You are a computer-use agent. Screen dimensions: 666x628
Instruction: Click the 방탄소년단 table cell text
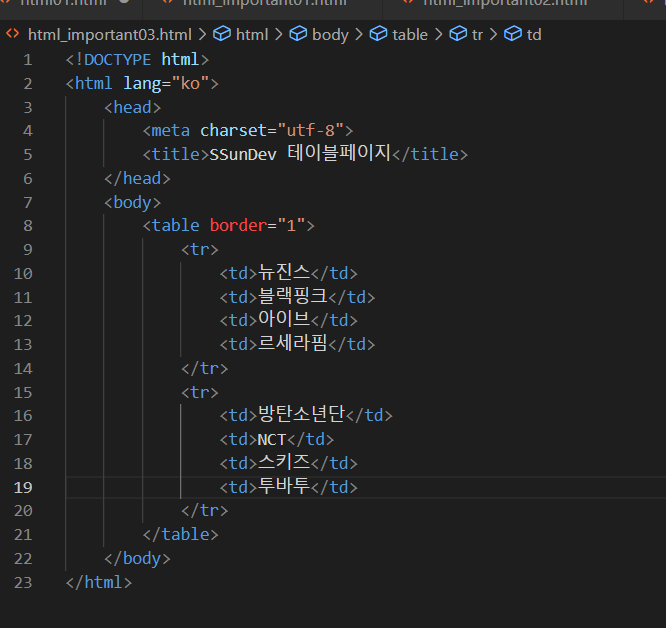point(302,414)
